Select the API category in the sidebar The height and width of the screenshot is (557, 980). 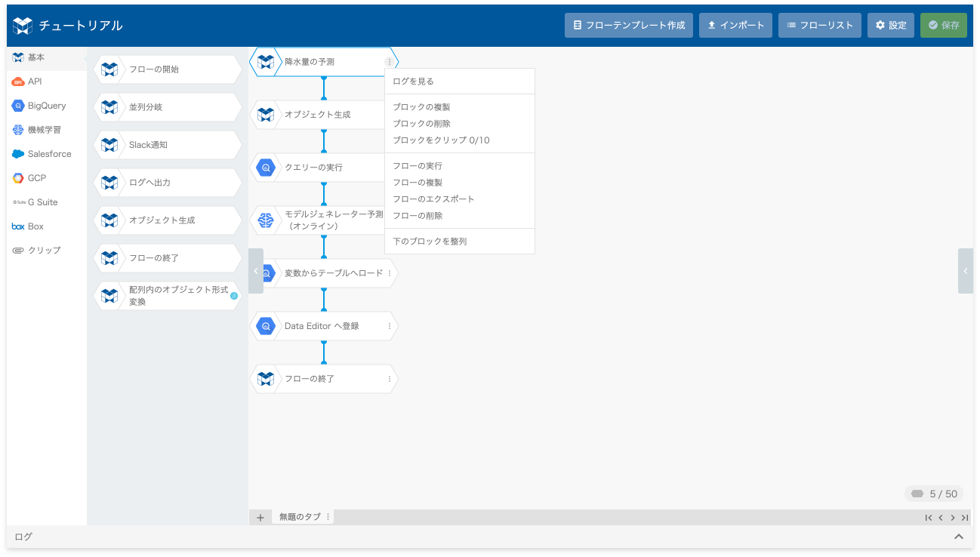click(x=47, y=82)
